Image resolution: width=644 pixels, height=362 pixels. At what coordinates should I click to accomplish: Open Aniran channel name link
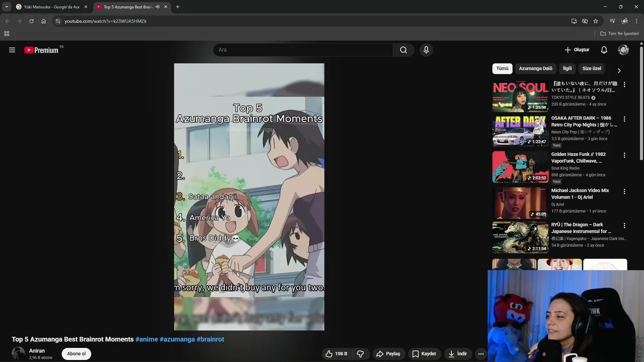pyautogui.click(x=37, y=351)
